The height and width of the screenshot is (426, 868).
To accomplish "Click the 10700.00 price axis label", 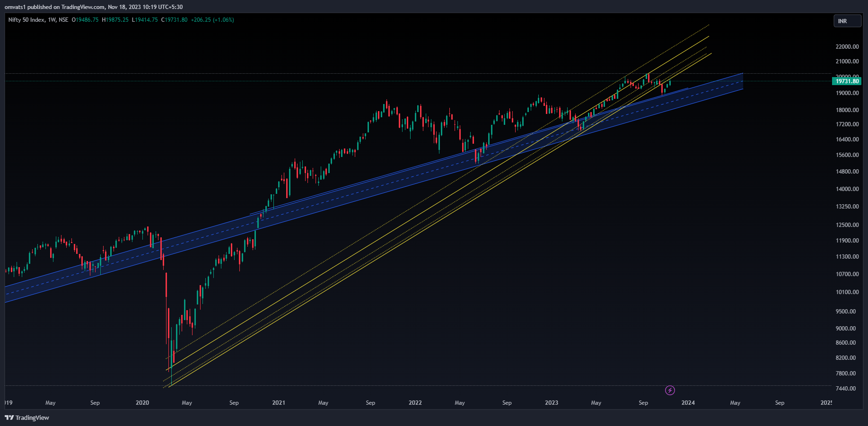I will pyautogui.click(x=847, y=274).
